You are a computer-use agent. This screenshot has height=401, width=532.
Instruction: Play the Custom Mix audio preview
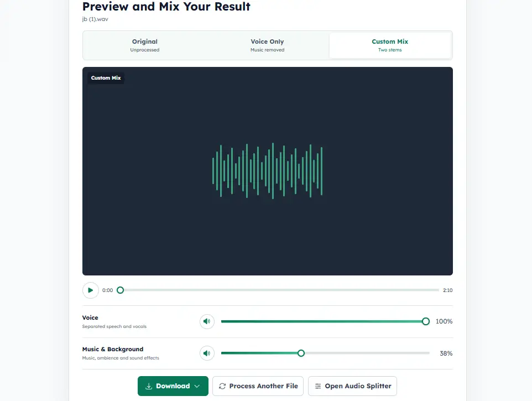(x=91, y=290)
